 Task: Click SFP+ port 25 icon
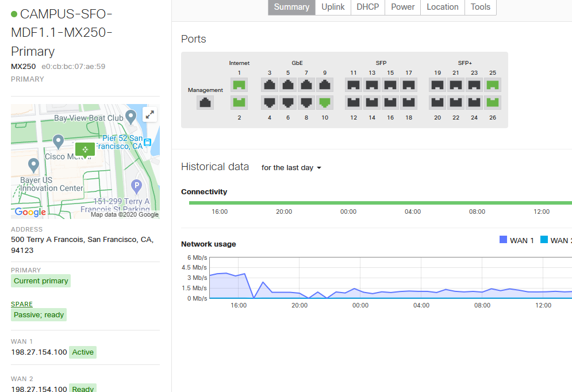(493, 84)
